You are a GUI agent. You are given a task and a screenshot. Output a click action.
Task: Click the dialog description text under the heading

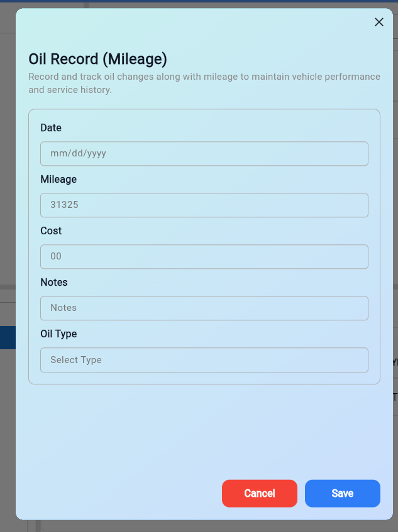(x=204, y=83)
